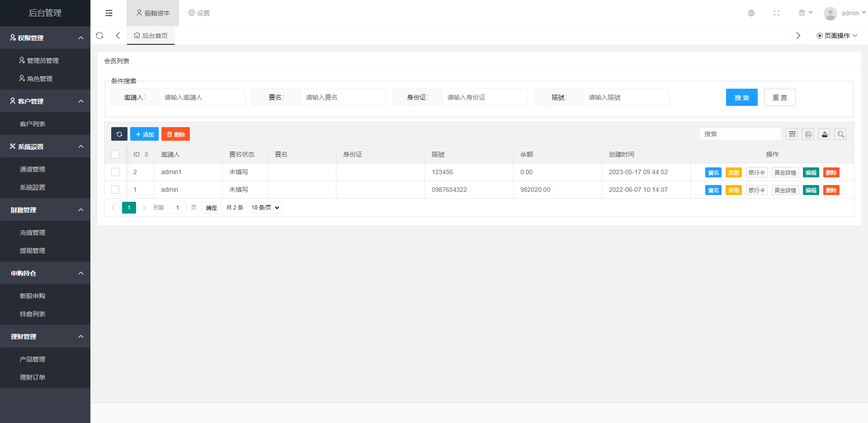This screenshot has height=423, width=868.
Task: Click the print icon above the table
Action: (807, 134)
